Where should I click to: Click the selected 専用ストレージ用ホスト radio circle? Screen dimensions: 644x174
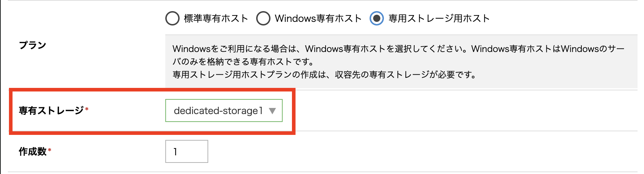pos(377,18)
